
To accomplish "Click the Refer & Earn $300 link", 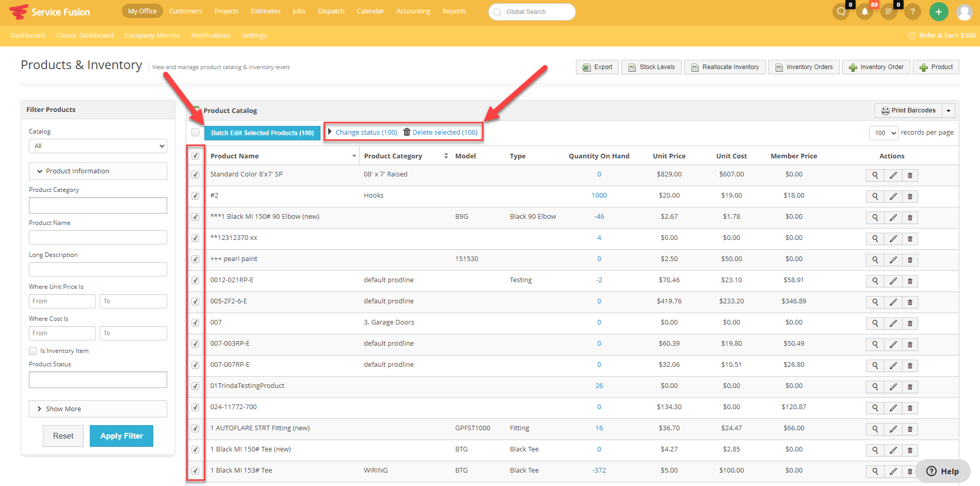I will 942,35.
